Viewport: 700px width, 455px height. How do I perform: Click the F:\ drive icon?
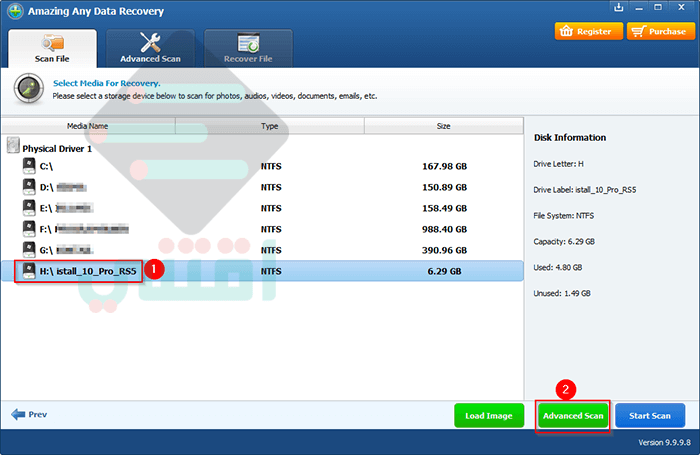click(29, 229)
